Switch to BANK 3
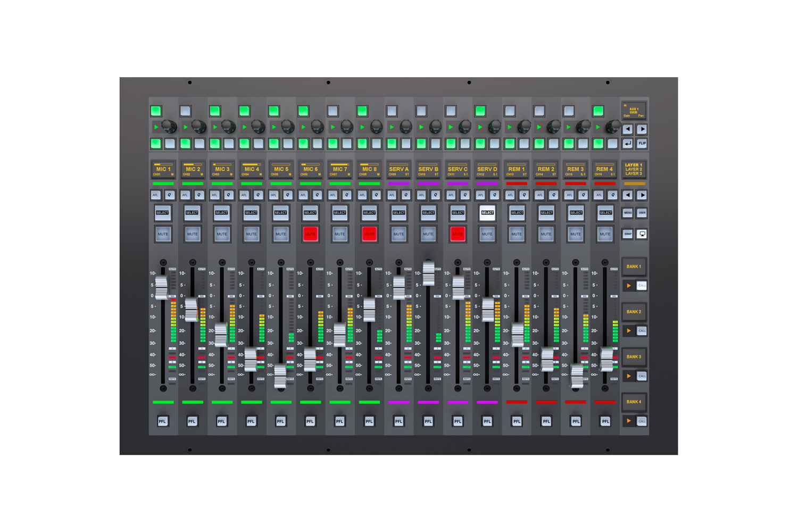 point(634,356)
